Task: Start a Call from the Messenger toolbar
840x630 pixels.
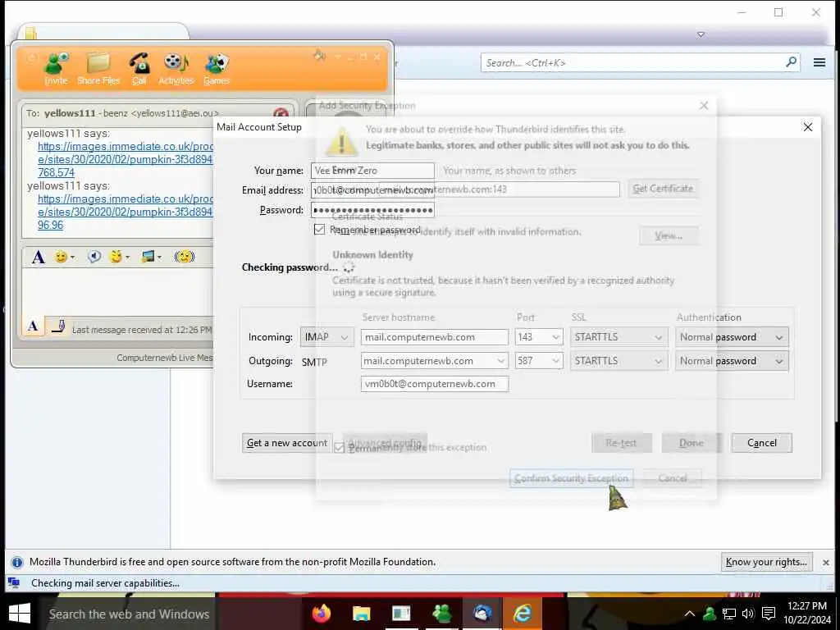Action: point(139,69)
